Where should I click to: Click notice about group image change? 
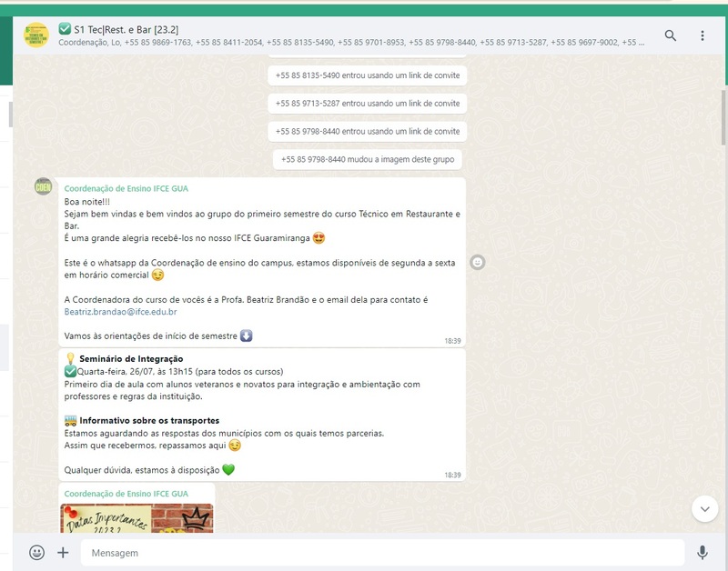[x=368, y=160]
